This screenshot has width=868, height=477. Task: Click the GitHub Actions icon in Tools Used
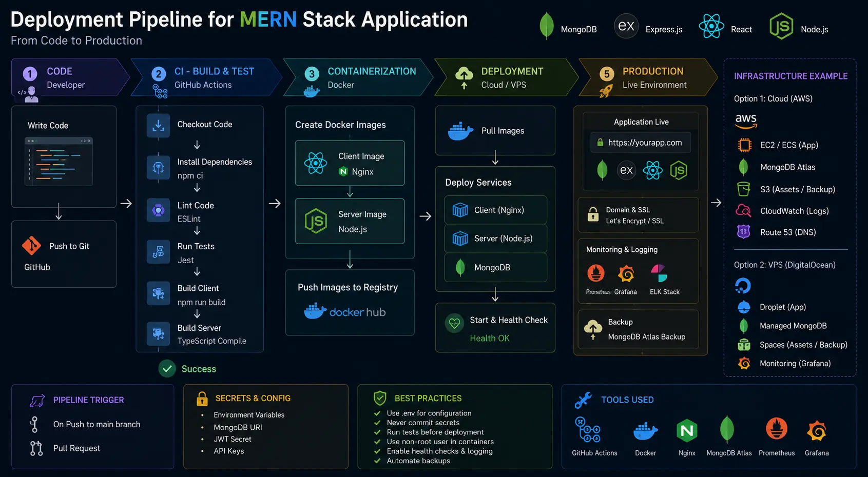(x=588, y=430)
